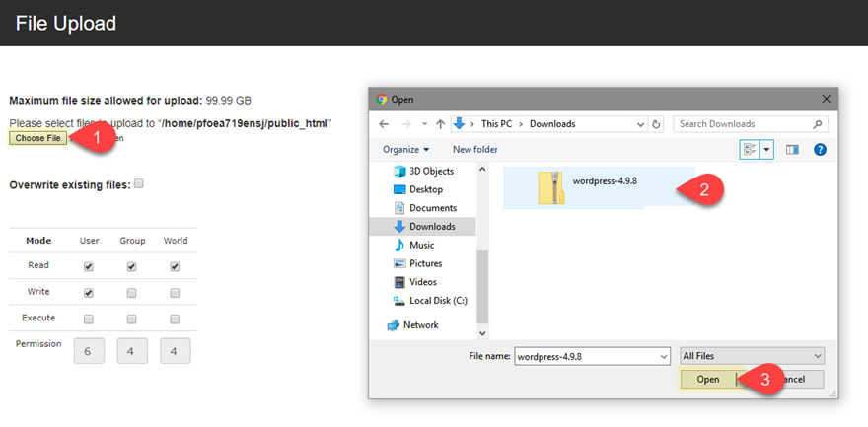This screenshot has height=427, width=868.
Task: Click the navigation pane scrollbar thumb
Action: pos(482,287)
